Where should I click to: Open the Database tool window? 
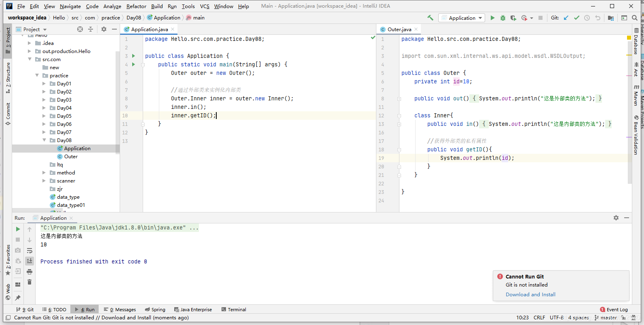point(636,41)
